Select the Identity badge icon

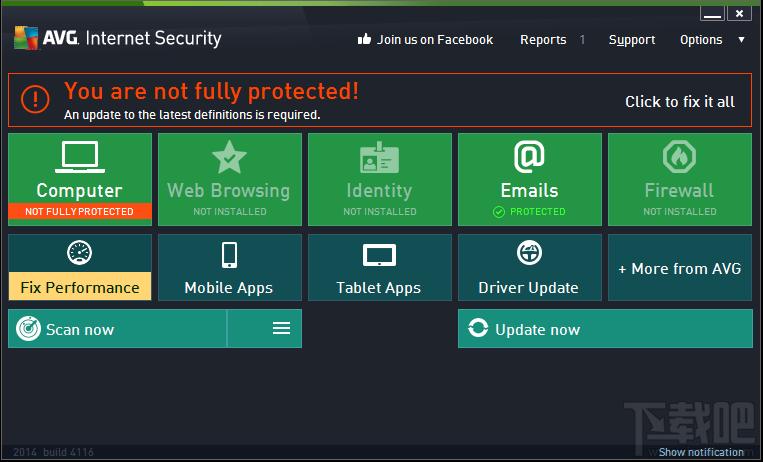click(x=379, y=157)
